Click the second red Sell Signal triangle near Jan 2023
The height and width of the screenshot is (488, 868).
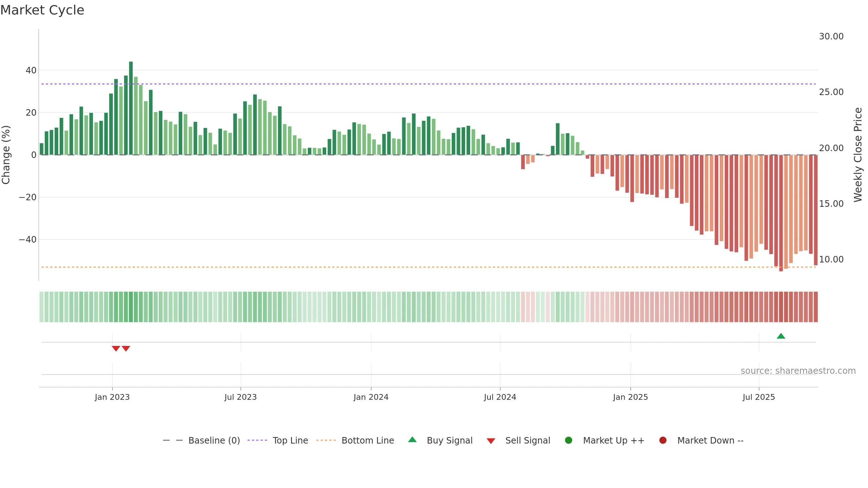point(126,348)
